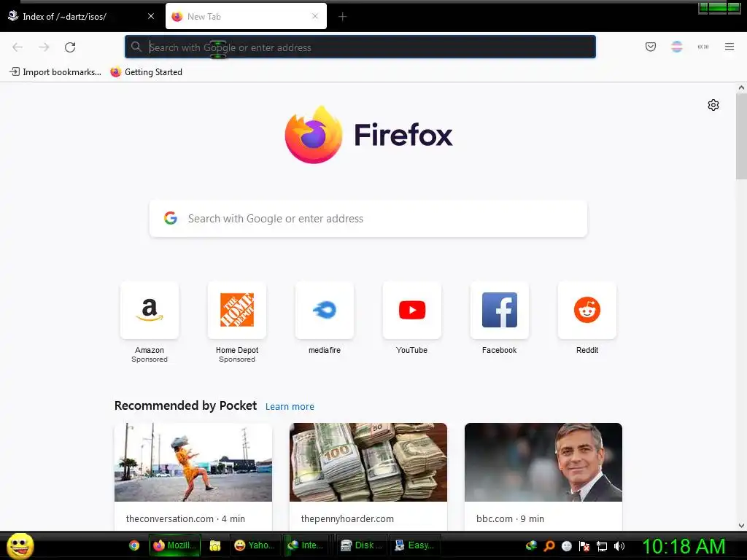Viewport: 747px width, 560px height.
Task: Click the page scrollbar thumb
Action: pyautogui.click(x=741, y=136)
